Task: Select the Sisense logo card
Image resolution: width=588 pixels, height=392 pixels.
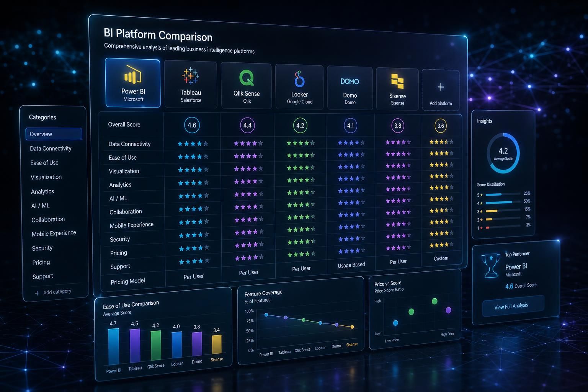Action: (397, 89)
